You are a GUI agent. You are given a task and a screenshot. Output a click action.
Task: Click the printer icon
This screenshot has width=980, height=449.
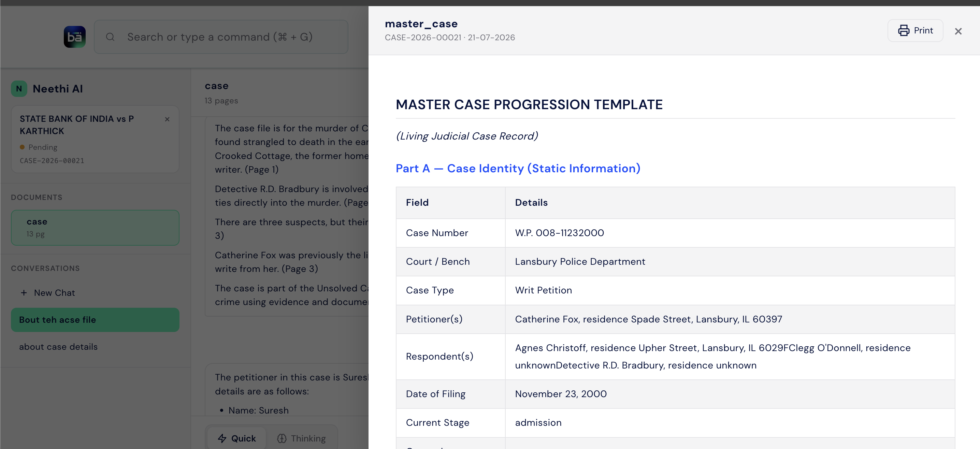[x=904, y=30]
